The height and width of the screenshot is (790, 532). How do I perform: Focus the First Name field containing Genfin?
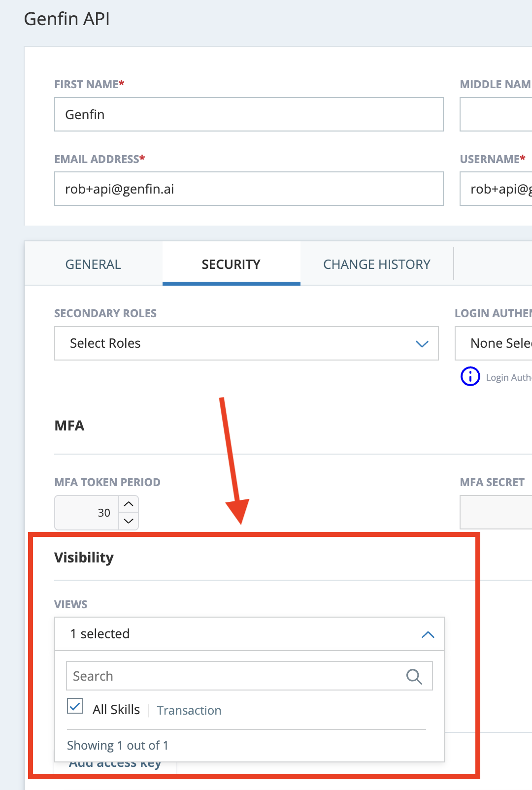pos(249,114)
